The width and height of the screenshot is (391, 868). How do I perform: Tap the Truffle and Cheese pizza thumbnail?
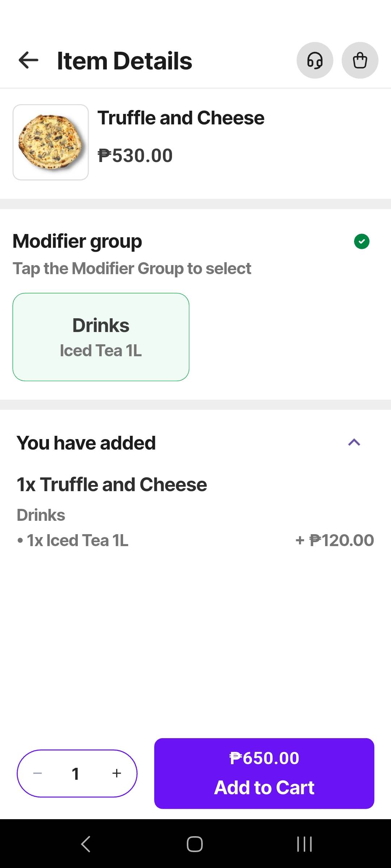click(x=51, y=142)
